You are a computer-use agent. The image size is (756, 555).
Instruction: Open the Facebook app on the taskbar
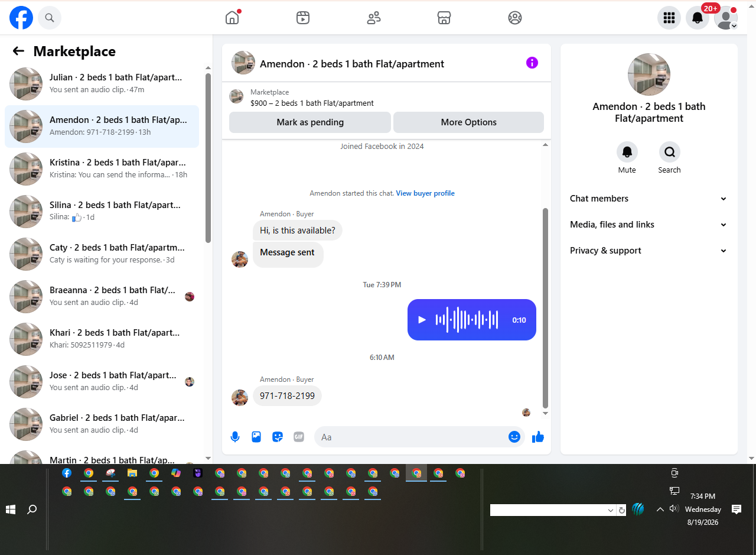[x=67, y=473]
